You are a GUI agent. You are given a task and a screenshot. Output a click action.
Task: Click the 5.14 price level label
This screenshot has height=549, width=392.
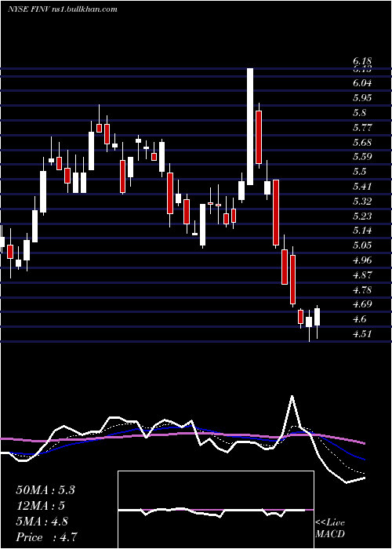pos(362,231)
